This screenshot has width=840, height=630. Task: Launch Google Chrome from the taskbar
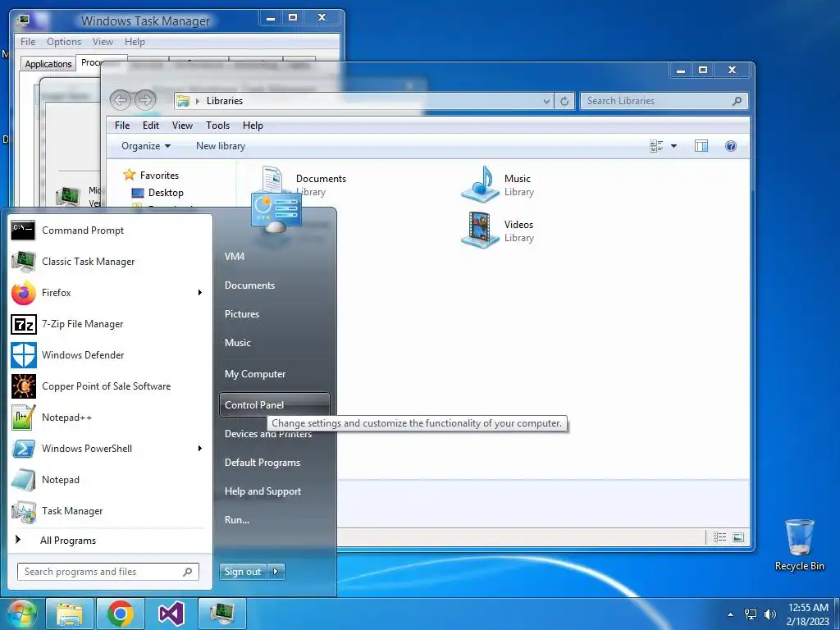(120, 614)
